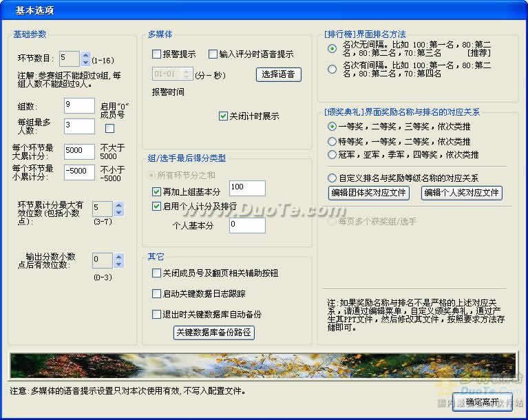Enable the 启用"0"成员号 checkbox
528x420 pixels.
point(109,128)
